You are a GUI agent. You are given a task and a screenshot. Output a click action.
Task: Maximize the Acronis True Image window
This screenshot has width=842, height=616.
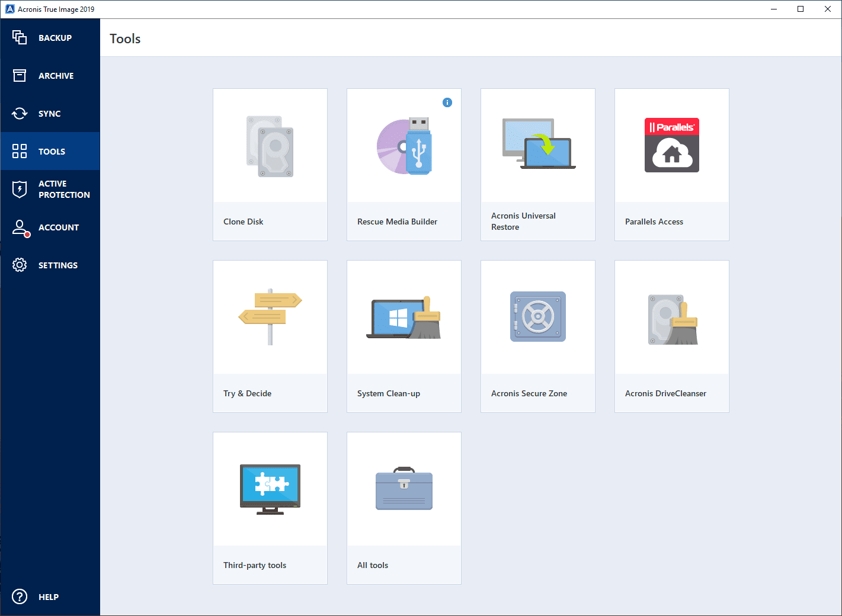(x=801, y=9)
